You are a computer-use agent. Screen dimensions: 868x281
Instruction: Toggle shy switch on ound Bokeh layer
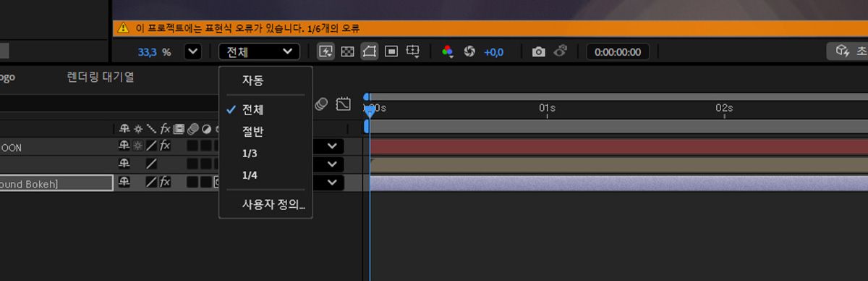[x=124, y=183]
